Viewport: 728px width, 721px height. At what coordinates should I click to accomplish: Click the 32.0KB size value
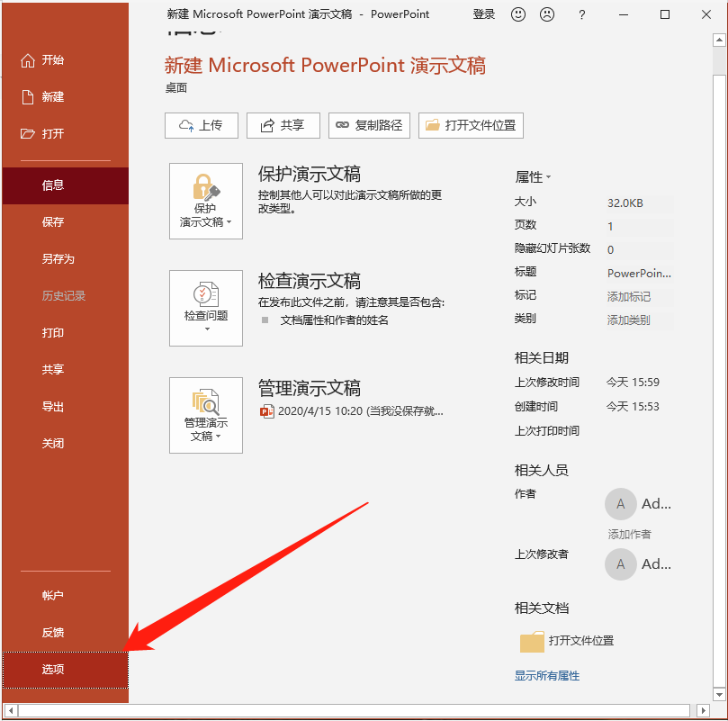625,203
